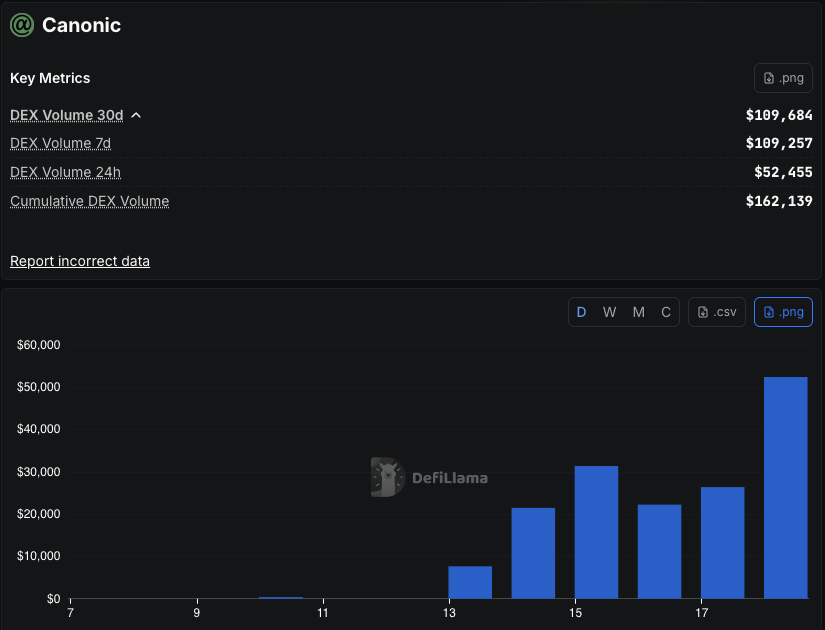Download Key Metrics as .png
Image resolution: width=825 pixels, height=630 pixels.
(x=783, y=78)
